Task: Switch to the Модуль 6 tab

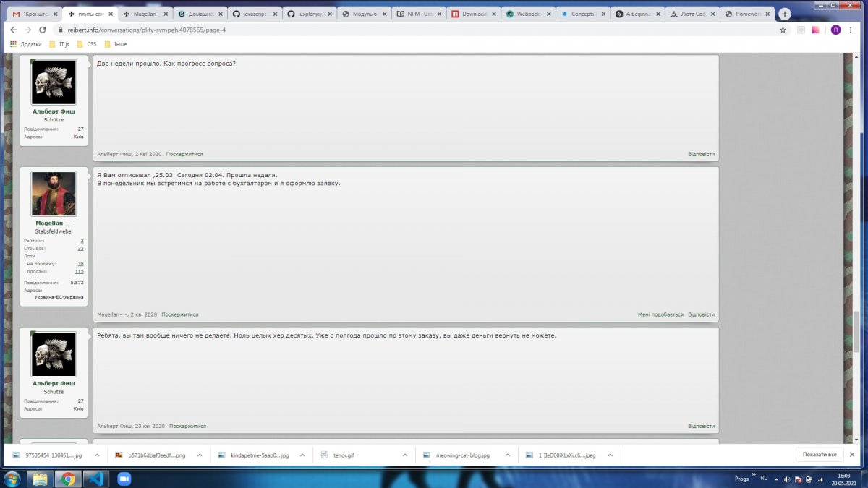Action: pyautogui.click(x=362, y=14)
